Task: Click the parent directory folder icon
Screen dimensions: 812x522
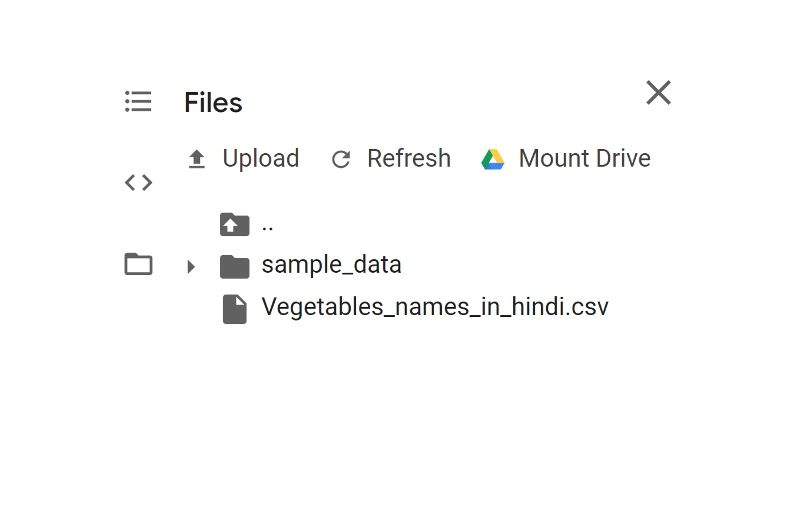Action: click(235, 225)
